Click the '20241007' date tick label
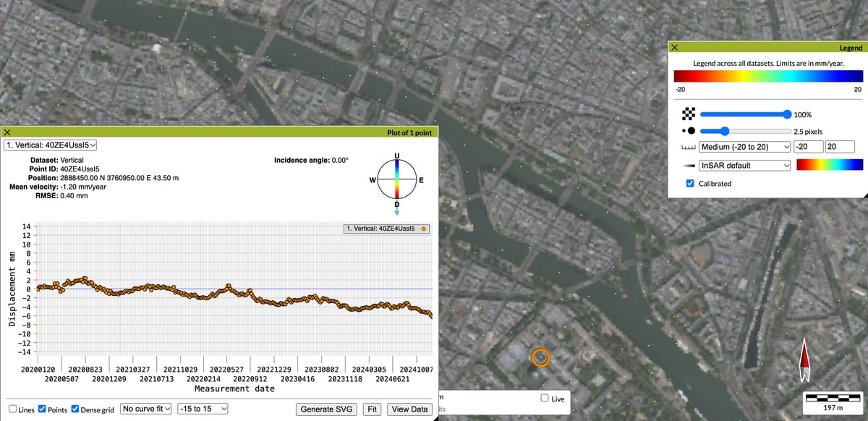 (x=416, y=369)
